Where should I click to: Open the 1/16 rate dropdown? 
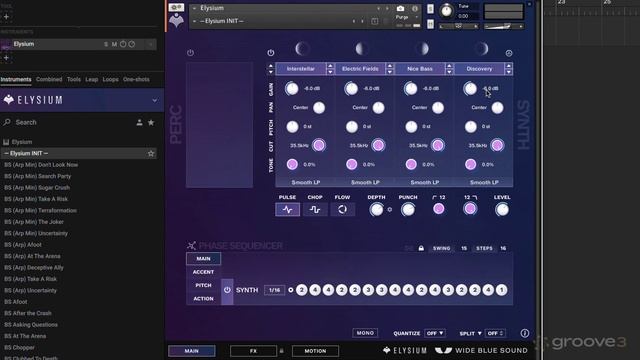275,290
